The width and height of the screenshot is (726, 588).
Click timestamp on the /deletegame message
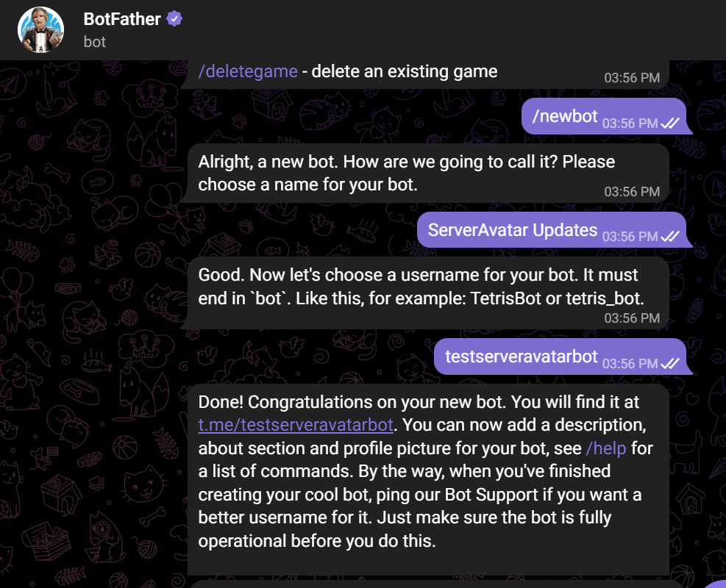pyautogui.click(x=632, y=77)
